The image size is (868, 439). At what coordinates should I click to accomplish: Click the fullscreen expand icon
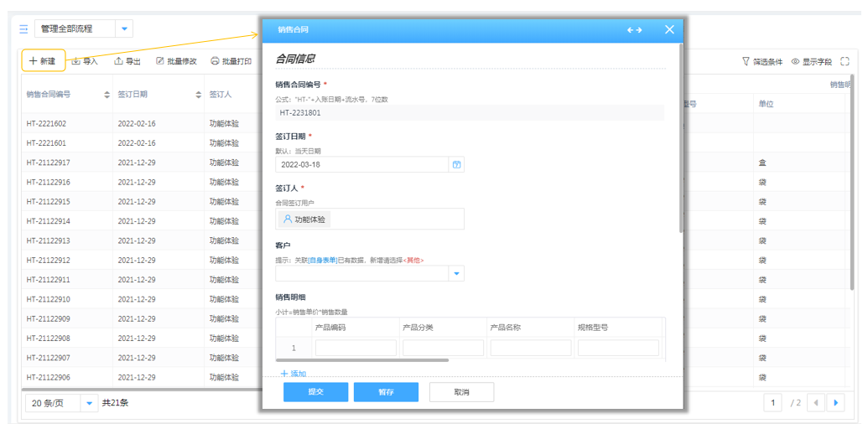coord(845,61)
